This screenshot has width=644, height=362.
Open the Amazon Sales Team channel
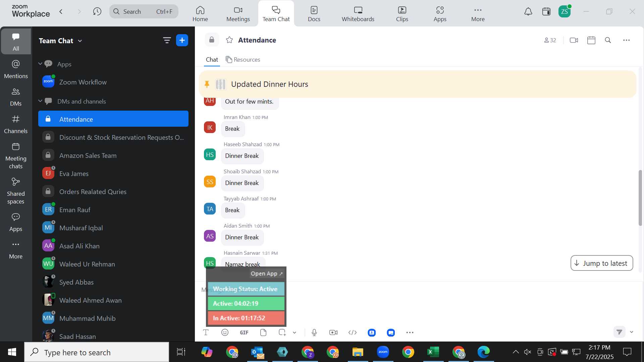click(113, 156)
